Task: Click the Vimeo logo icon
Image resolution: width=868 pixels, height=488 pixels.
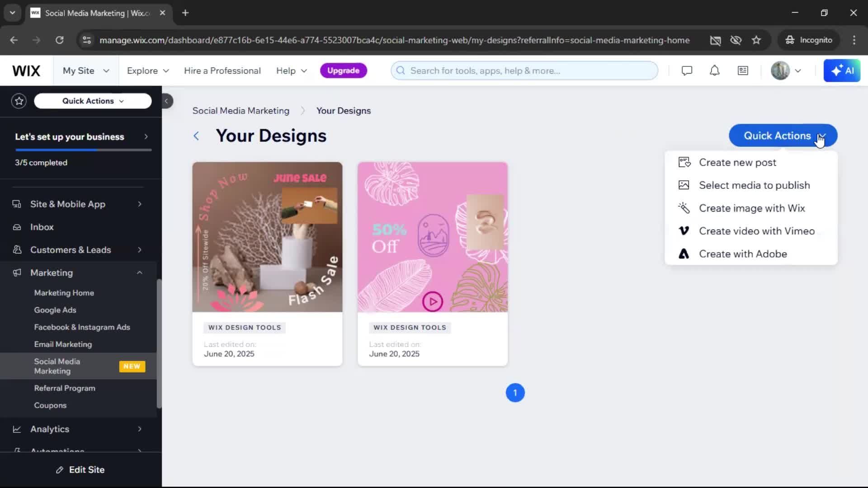Action: 684,231
